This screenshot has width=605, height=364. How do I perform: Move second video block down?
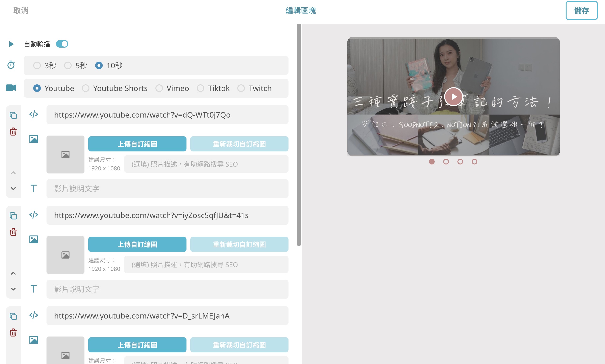13,289
